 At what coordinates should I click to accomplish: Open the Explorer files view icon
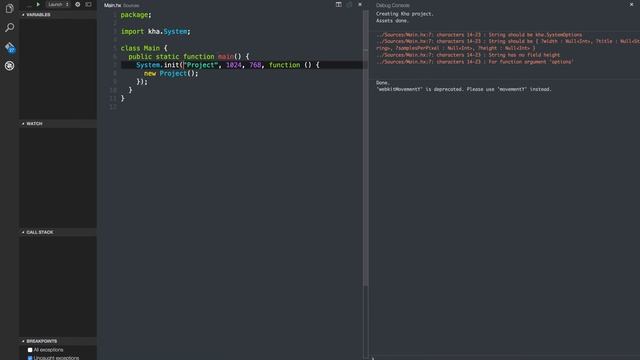[x=9, y=9]
